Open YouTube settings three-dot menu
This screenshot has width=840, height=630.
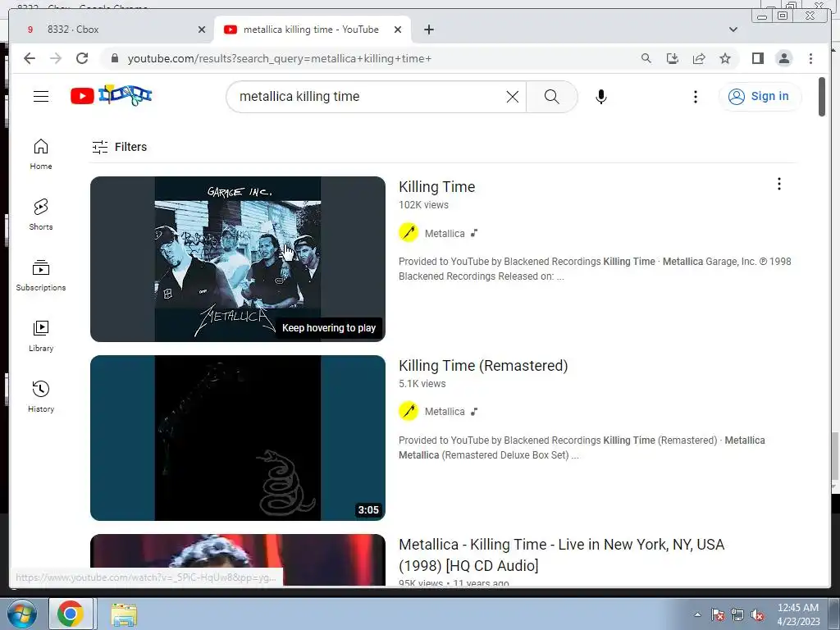(x=696, y=97)
